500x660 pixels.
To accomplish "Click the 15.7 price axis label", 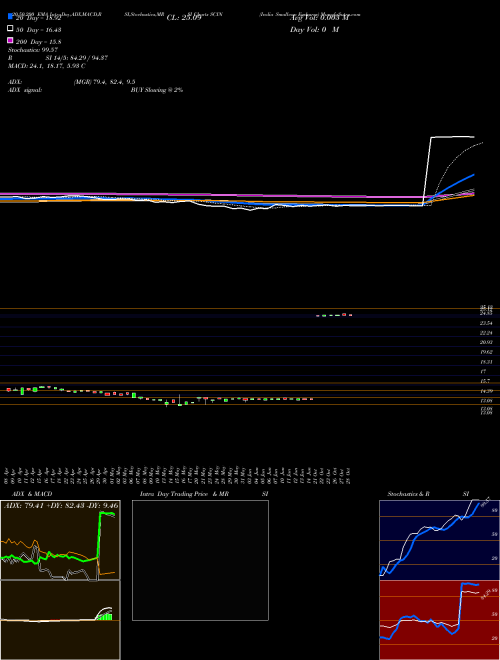I will 485,381.
